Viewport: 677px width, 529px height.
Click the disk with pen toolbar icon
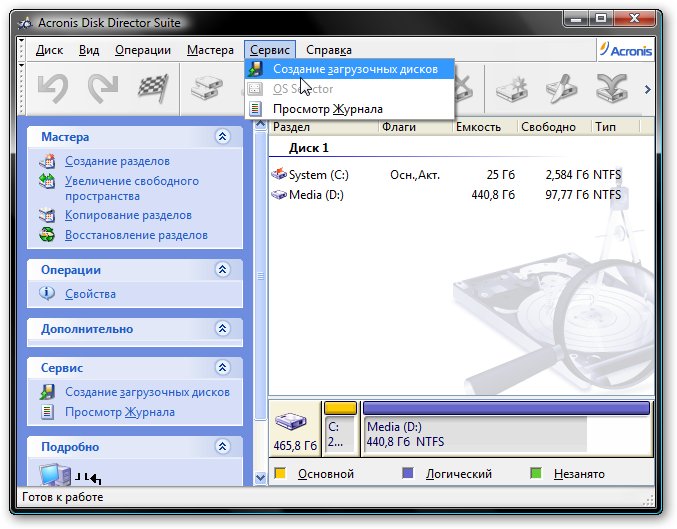tap(562, 89)
